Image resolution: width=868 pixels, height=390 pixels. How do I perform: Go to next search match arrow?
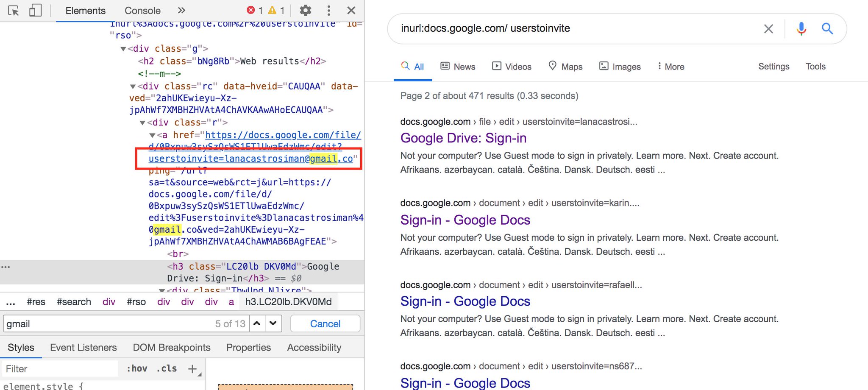tap(273, 323)
